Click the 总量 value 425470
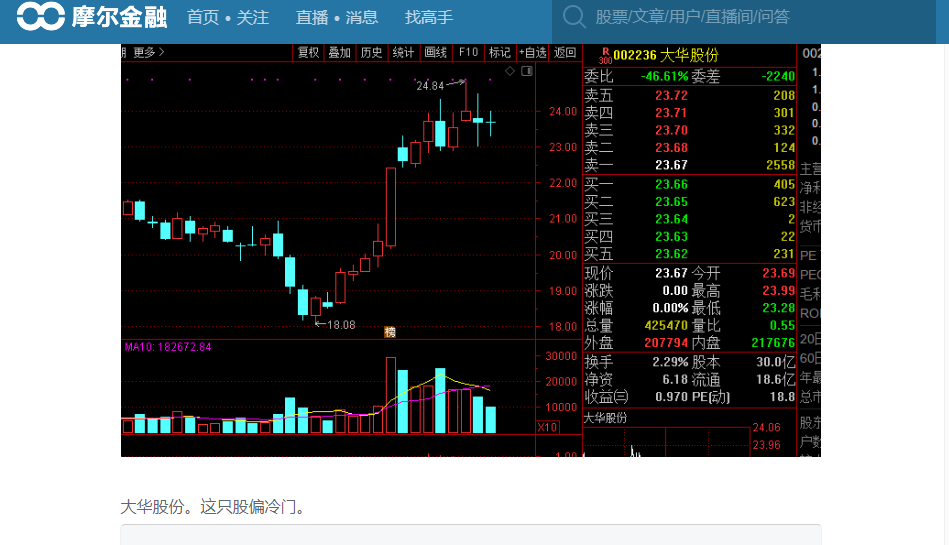Image resolution: width=949 pixels, height=545 pixels. tap(666, 326)
